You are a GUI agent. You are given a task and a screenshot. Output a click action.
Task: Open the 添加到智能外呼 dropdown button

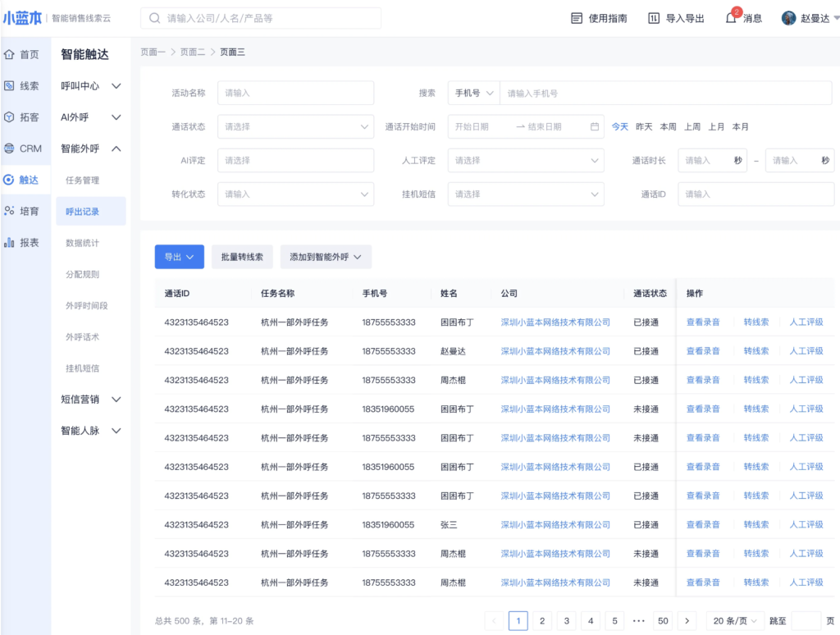click(326, 257)
